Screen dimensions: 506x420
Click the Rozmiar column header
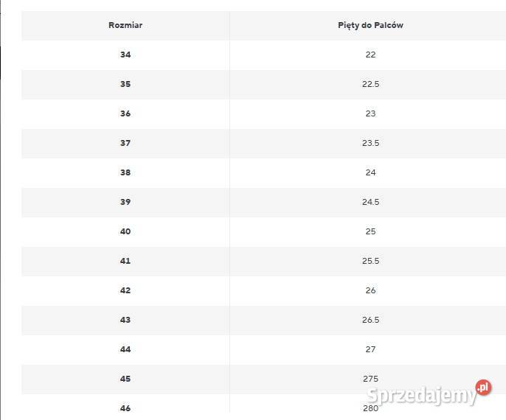pyautogui.click(x=125, y=25)
